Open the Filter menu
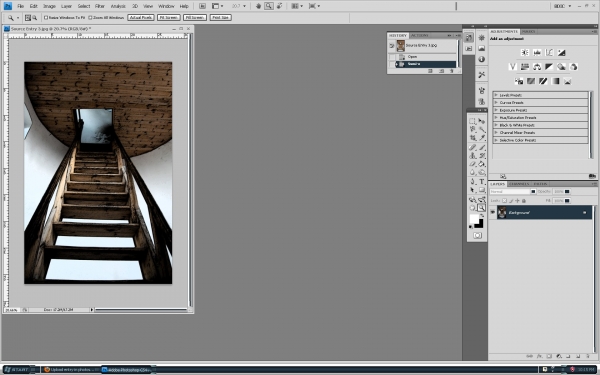Image resolution: width=600 pixels, height=375 pixels. coord(100,6)
